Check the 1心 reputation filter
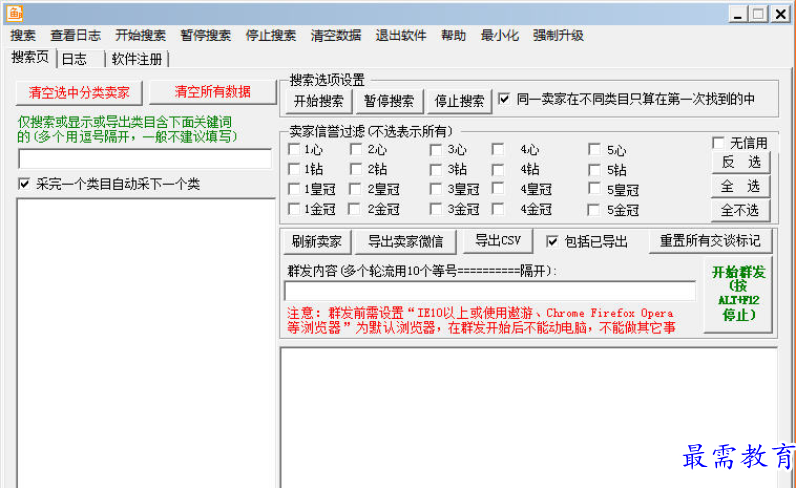 pos(294,150)
